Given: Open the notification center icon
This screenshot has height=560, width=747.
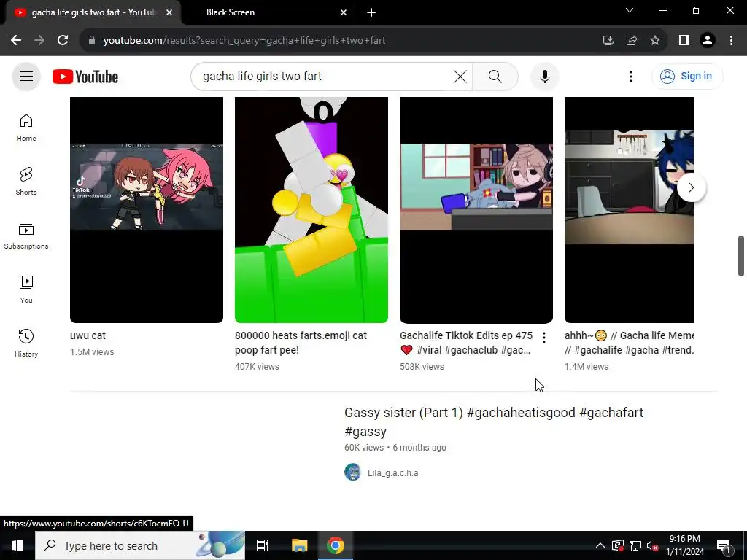Looking at the screenshot, I should pyautogui.click(x=724, y=545).
